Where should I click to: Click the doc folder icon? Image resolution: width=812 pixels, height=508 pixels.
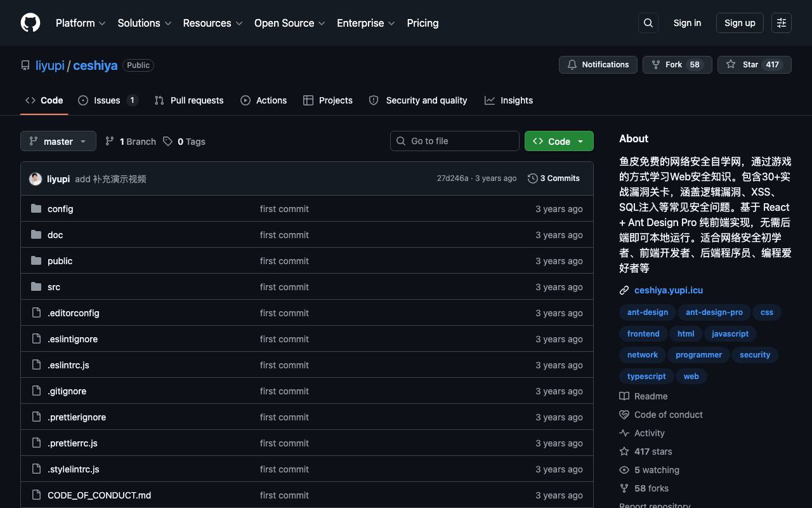36,234
